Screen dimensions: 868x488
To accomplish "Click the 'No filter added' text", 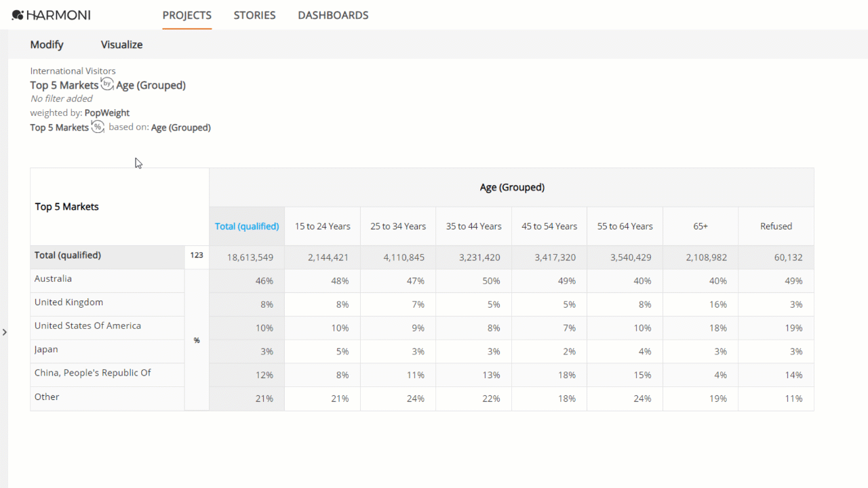I will click(62, 99).
